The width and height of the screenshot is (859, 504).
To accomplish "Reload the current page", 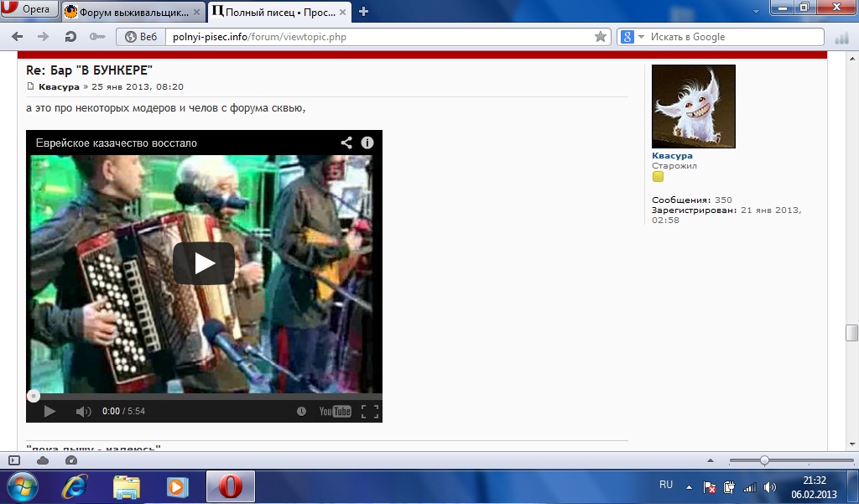I will 70,37.
